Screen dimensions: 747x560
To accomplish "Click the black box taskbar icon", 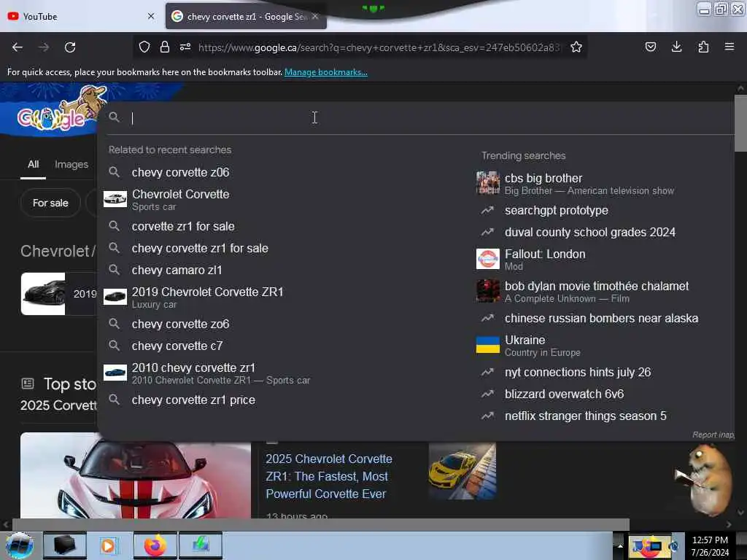I will (x=64, y=545).
